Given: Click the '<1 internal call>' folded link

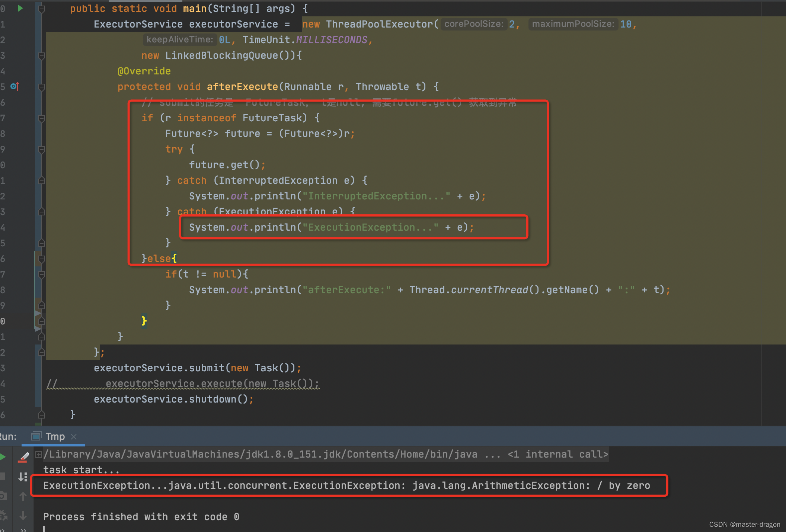Looking at the screenshot, I should tap(557, 454).
